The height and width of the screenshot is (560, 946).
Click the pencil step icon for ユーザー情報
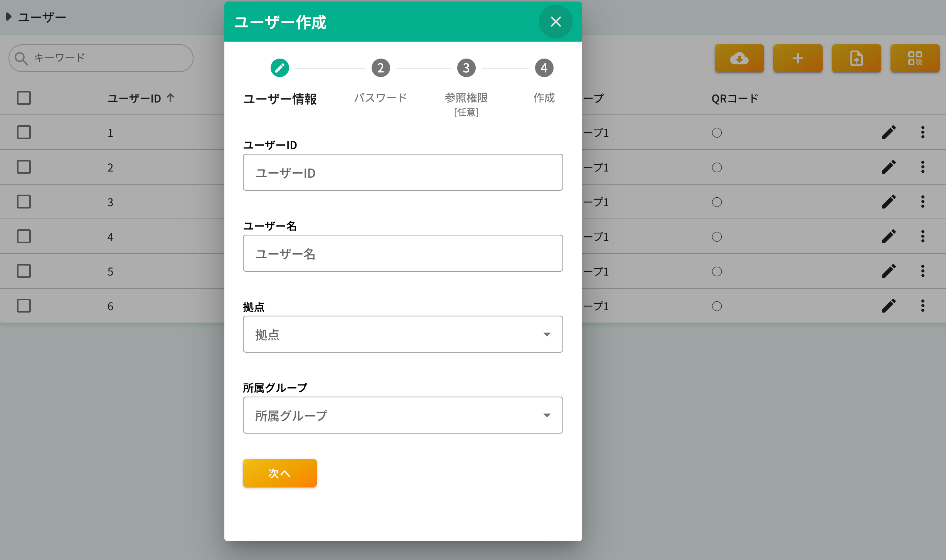click(x=280, y=67)
